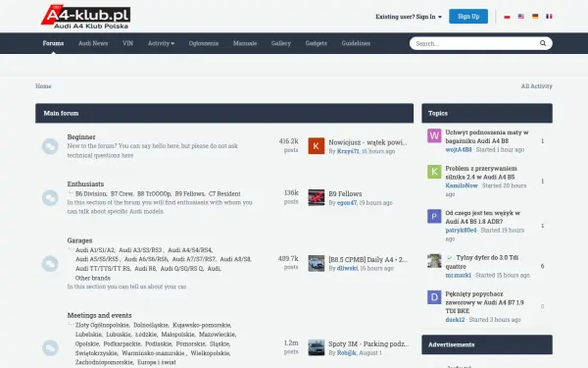Open the B7 Crew subforum
The image size is (588, 368).
(122, 193)
